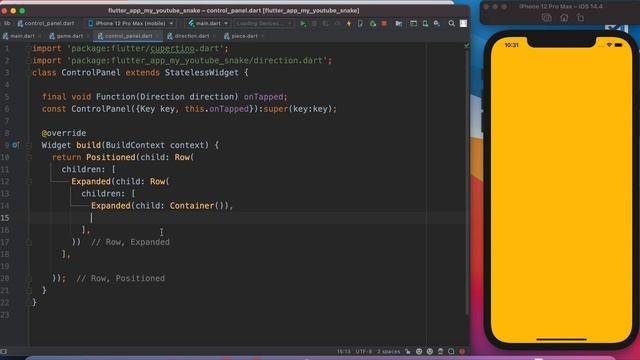
Task: Click the editor vertical scrollbar
Action: click(467, 182)
